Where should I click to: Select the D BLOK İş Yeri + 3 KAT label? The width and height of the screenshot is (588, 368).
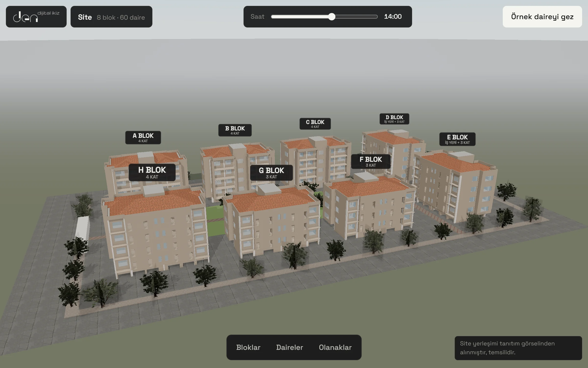pos(394,119)
